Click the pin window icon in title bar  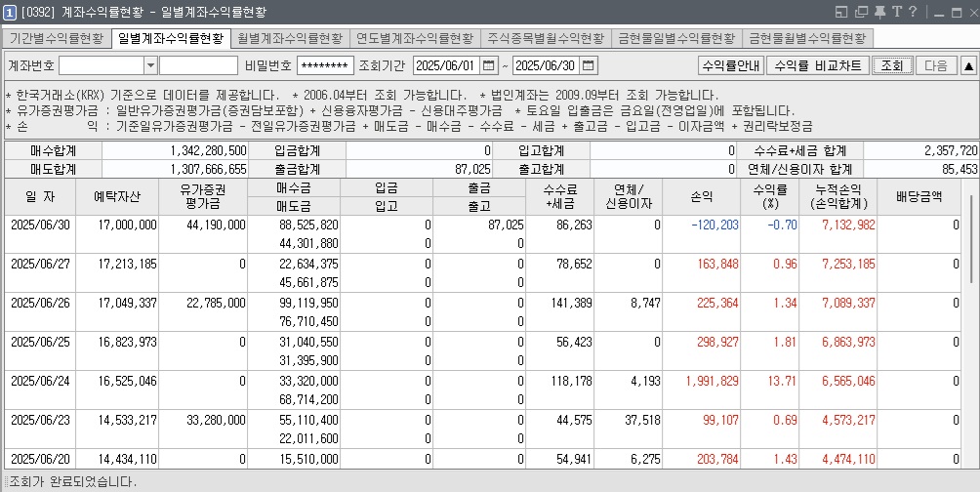[880, 12]
